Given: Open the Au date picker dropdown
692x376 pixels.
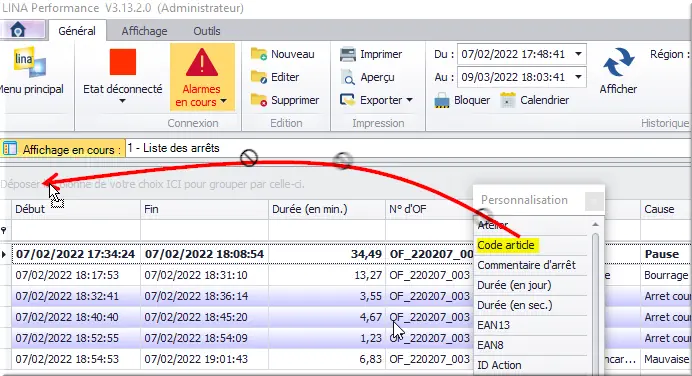Looking at the screenshot, I should (x=578, y=77).
